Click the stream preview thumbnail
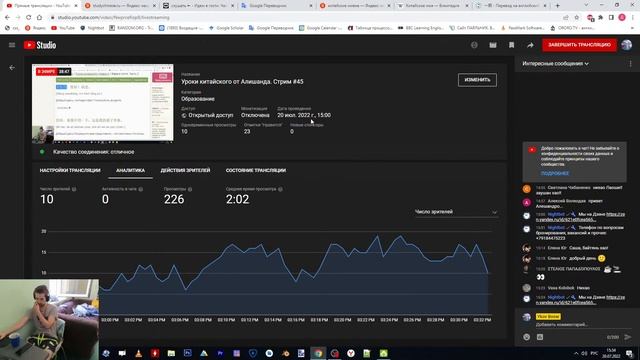The height and width of the screenshot is (360, 640). (x=103, y=103)
